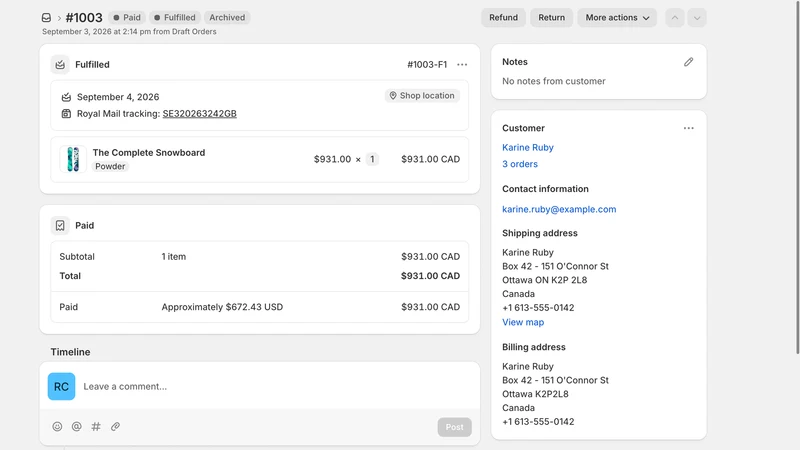Open View map for shipping address
The image size is (800, 450).
(523, 322)
